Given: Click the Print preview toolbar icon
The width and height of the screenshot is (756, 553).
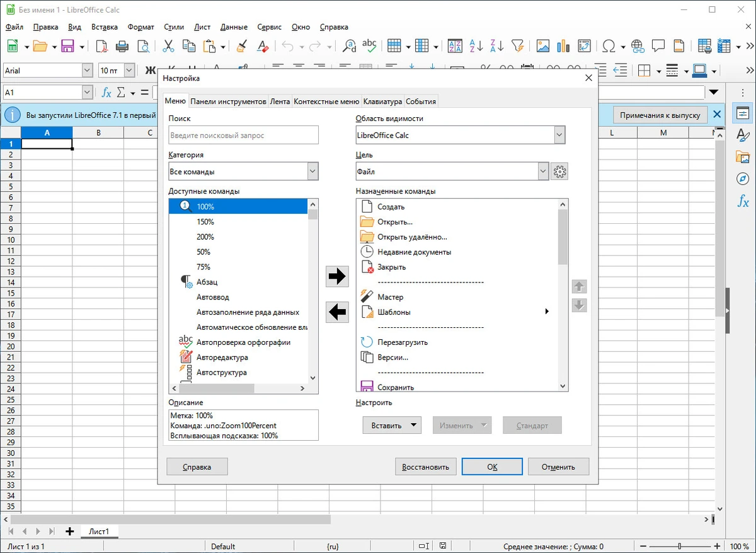Looking at the screenshot, I should pyautogui.click(x=143, y=46).
